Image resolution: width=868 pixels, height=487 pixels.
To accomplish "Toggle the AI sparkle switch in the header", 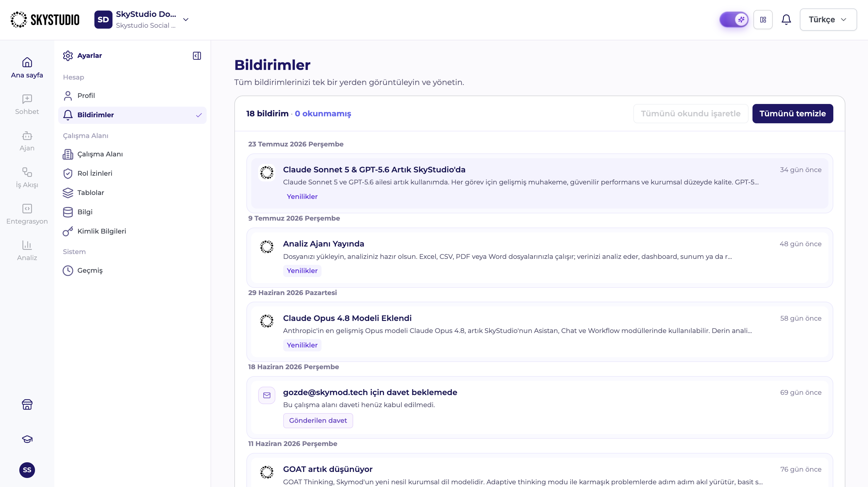I will coord(734,20).
